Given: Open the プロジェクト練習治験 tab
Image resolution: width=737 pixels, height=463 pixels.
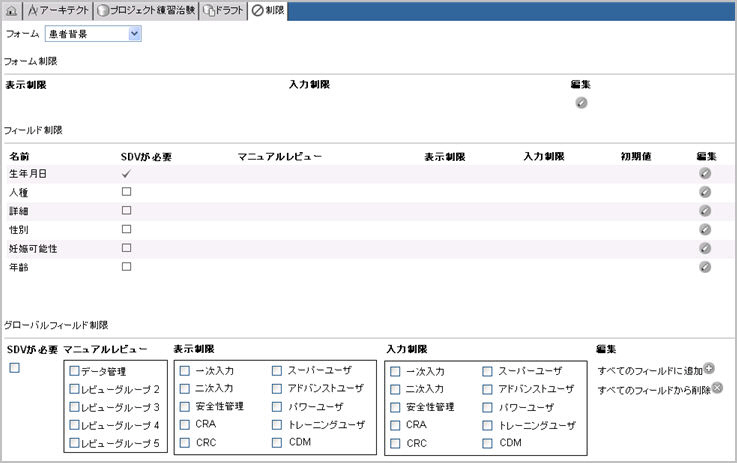Looking at the screenshot, I should point(145,10).
